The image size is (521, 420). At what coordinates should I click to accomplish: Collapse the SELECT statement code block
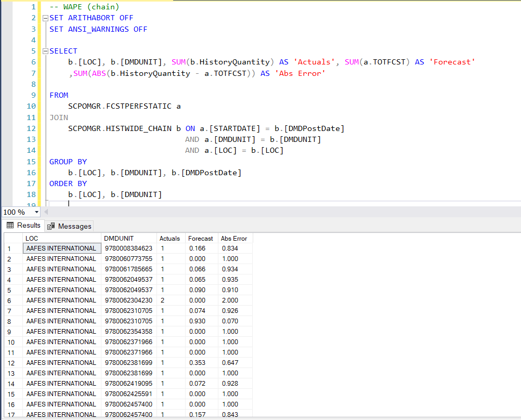coord(46,51)
